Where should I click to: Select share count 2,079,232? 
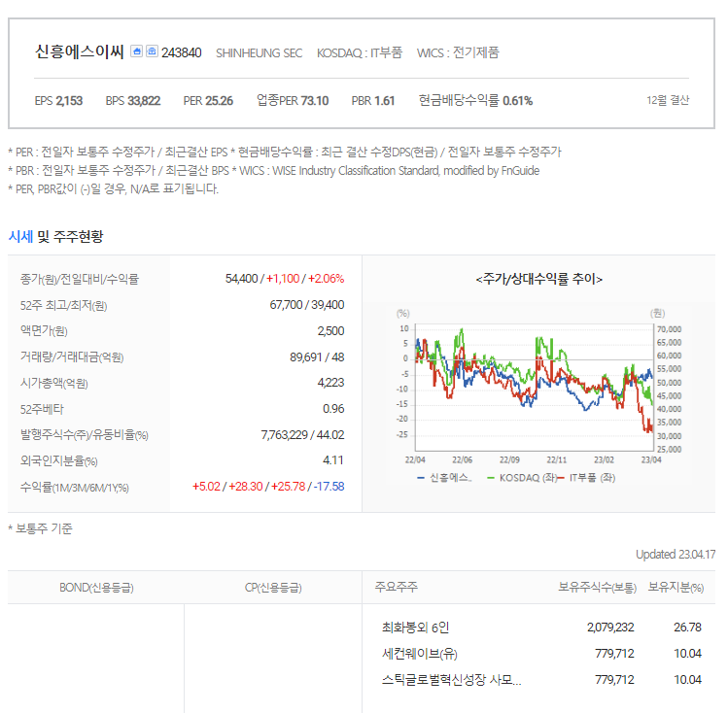pyautogui.click(x=610, y=628)
